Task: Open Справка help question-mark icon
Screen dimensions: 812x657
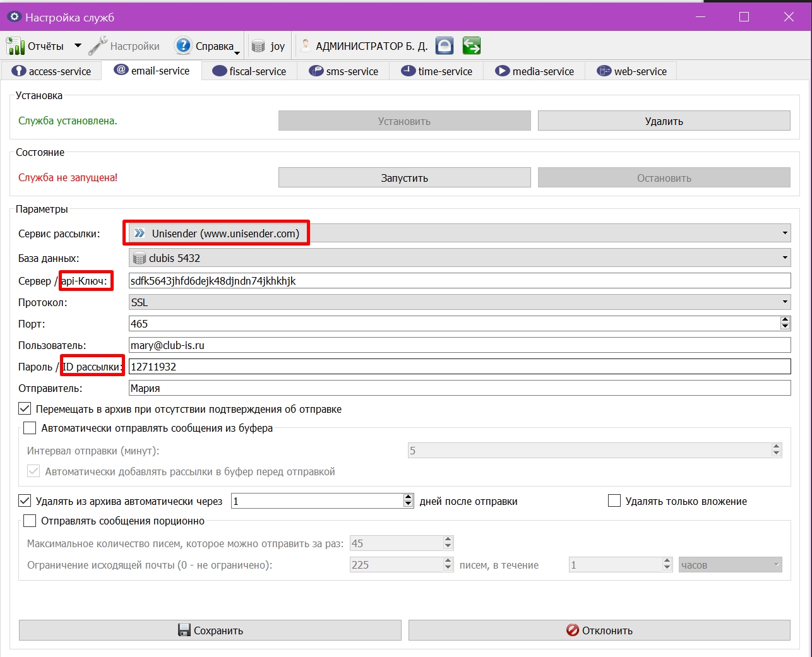Action: pos(183,45)
